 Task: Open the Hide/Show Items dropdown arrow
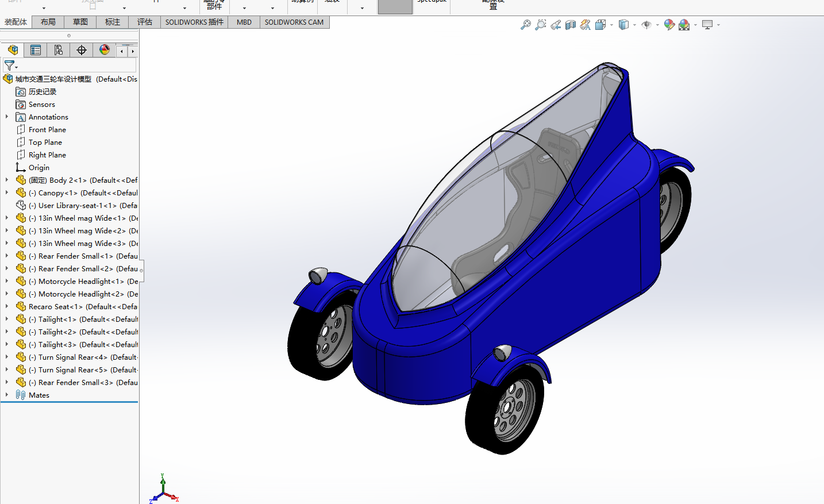(x=657, y=25)
